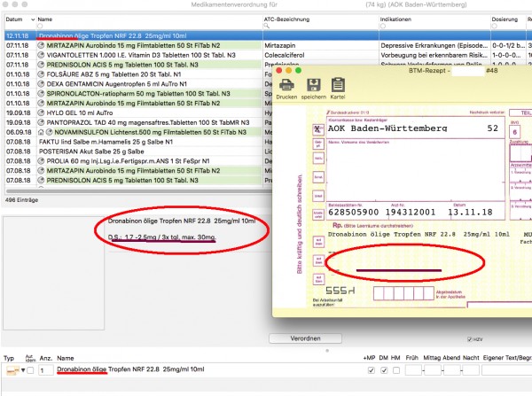Click Betriebsstätten-Nr. 628505900 on Rezept

(x=354, y=213)
